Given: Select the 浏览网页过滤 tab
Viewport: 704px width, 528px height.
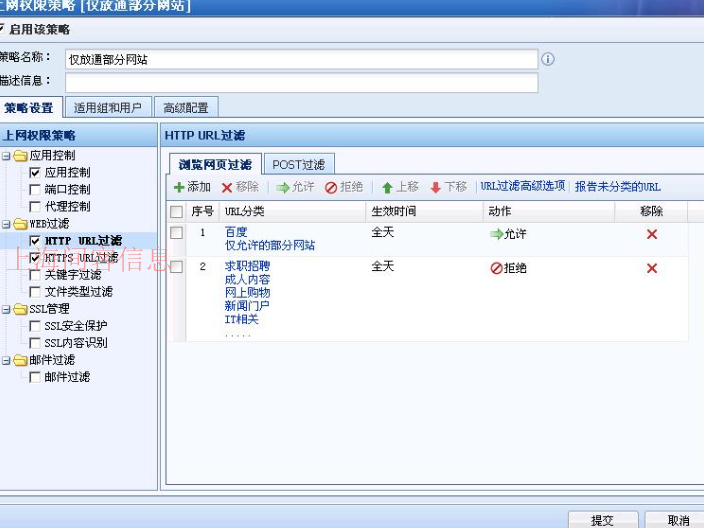Looking at the screenshot, I should [215, 164].
